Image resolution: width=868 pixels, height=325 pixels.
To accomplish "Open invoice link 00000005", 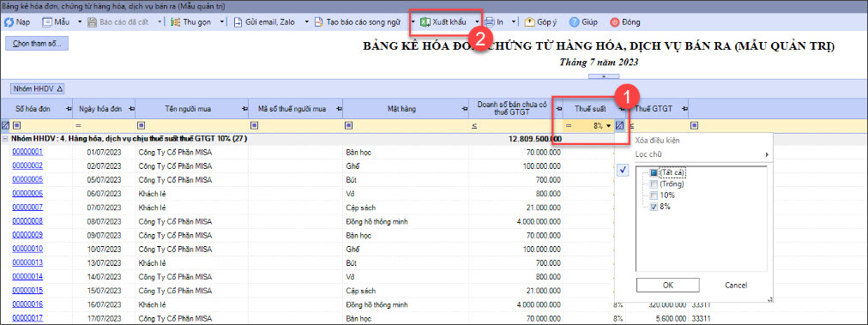I will point(27,179).
